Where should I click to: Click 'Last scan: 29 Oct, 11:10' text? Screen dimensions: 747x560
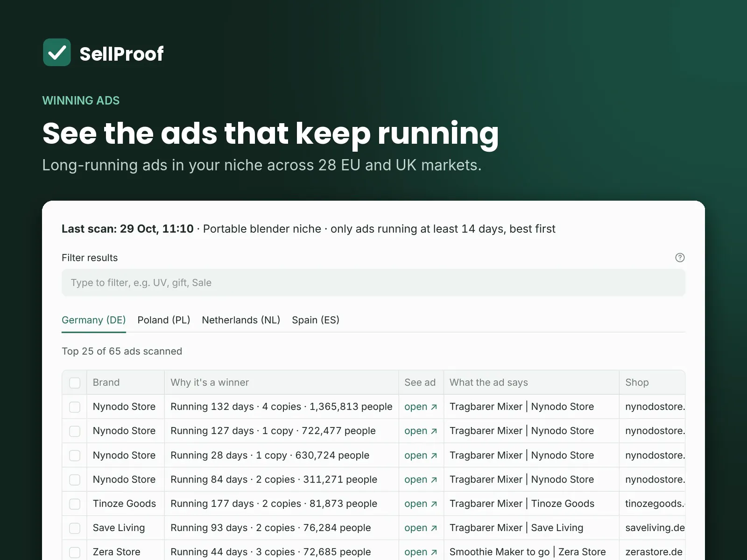[x=127, y=229]
